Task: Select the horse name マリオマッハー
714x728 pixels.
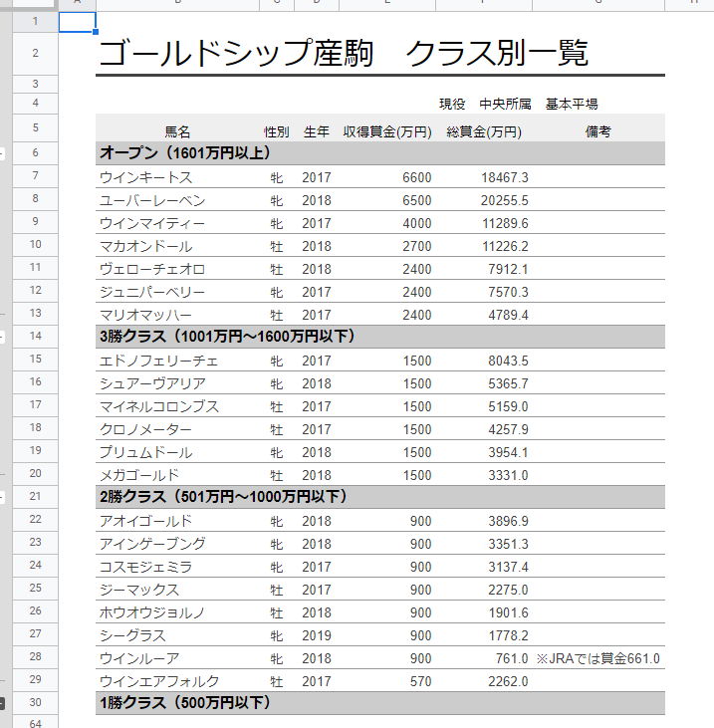Action: [x=145, y=315]
